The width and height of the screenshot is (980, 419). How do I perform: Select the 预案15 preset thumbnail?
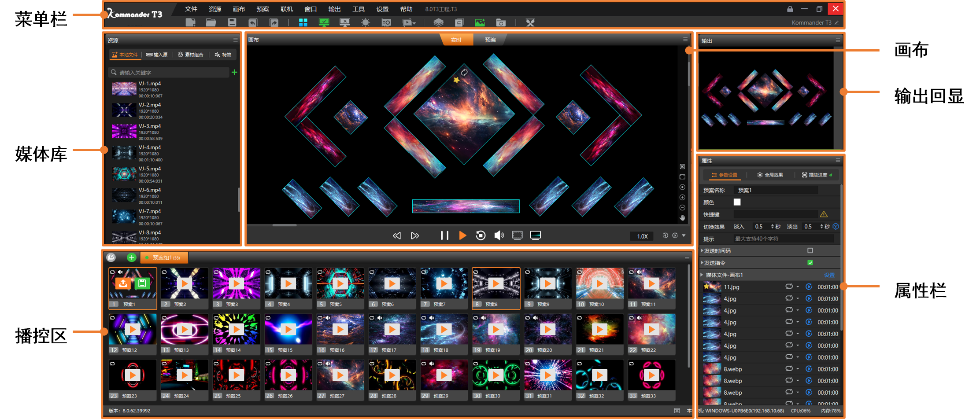(288, 329)
